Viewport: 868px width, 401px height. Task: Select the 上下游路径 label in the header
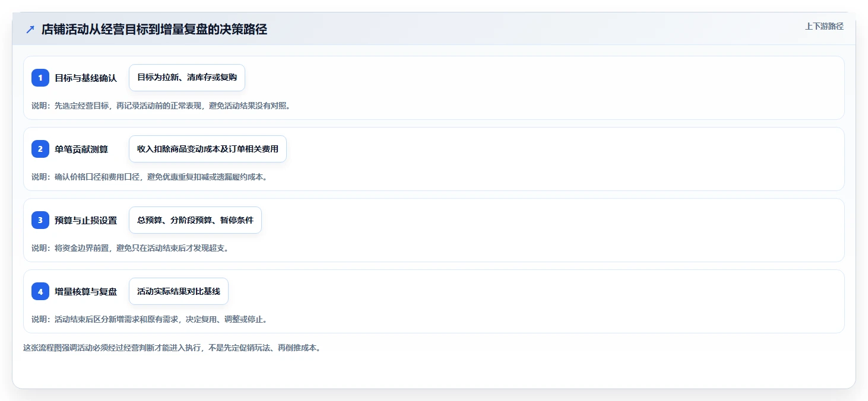[824, 26]
